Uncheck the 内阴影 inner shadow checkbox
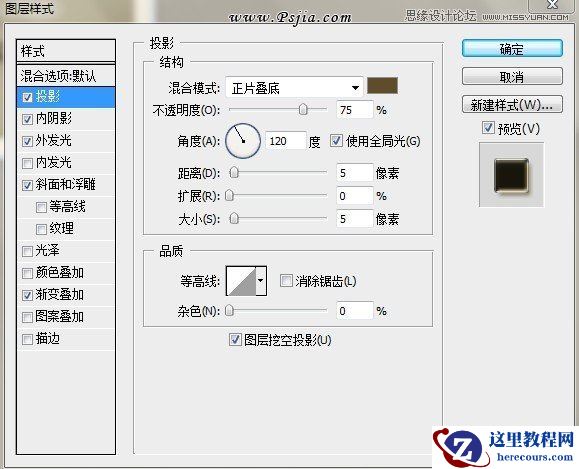Image resolution: width=579 pixels, height=469 pixels. coord(27,119)
